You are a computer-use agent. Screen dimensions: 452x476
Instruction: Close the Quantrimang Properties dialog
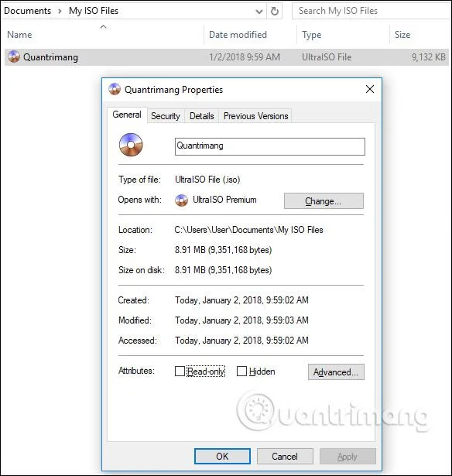coord(370,89)
